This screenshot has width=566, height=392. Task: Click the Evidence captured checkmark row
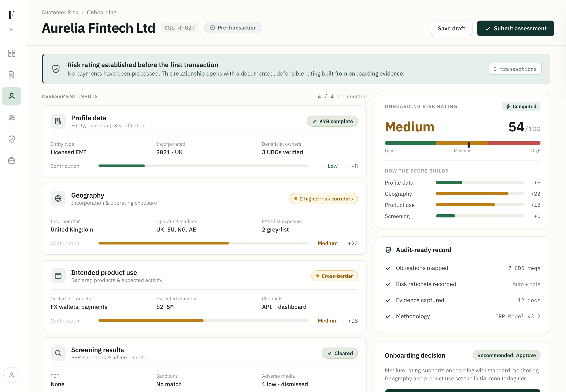point(462,300)
